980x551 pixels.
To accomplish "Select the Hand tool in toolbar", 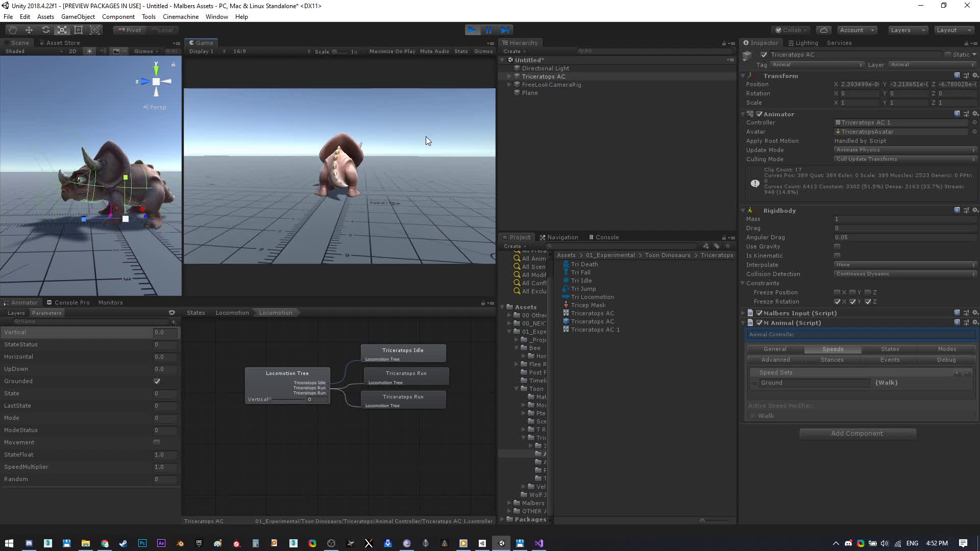I will pos(13,30).
